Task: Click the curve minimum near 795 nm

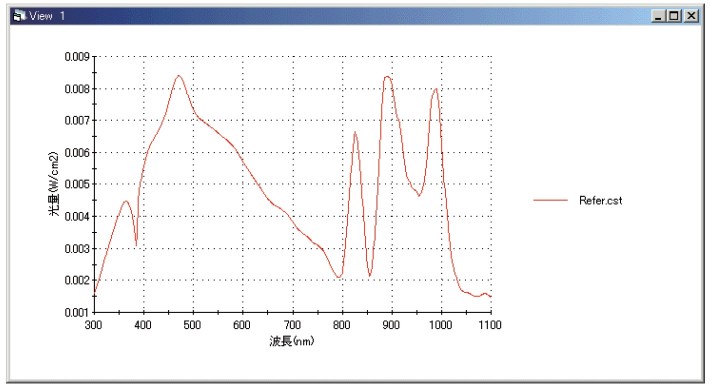Action: point(338,277)
